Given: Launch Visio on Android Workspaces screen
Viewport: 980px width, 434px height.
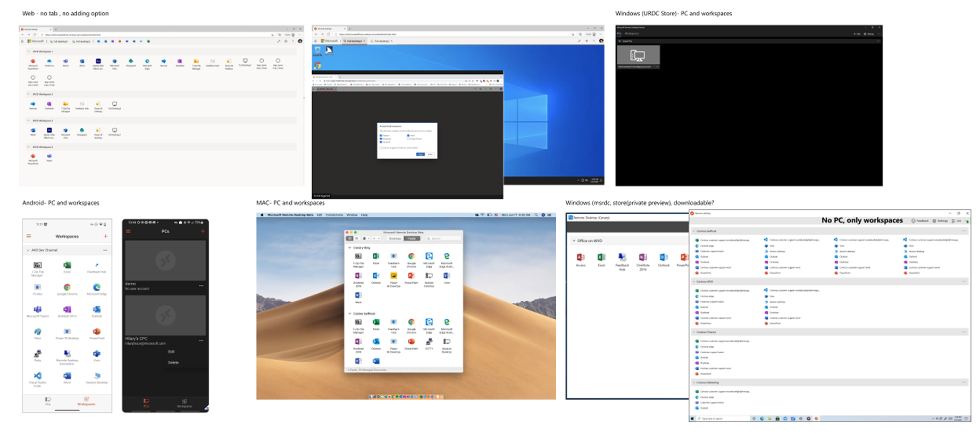Looking at the screenshot, I should point(96,355).
